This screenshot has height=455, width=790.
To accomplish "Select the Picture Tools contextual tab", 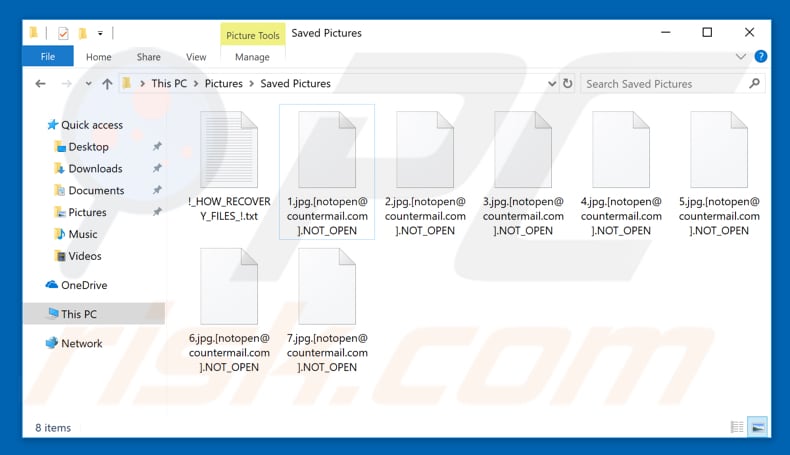I will 252,35.
